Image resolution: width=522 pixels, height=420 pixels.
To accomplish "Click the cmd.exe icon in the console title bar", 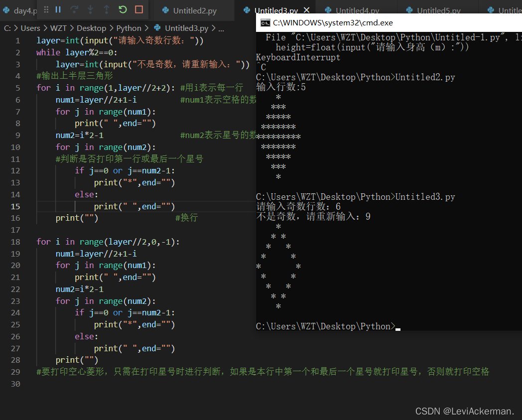I will point(265,22).
